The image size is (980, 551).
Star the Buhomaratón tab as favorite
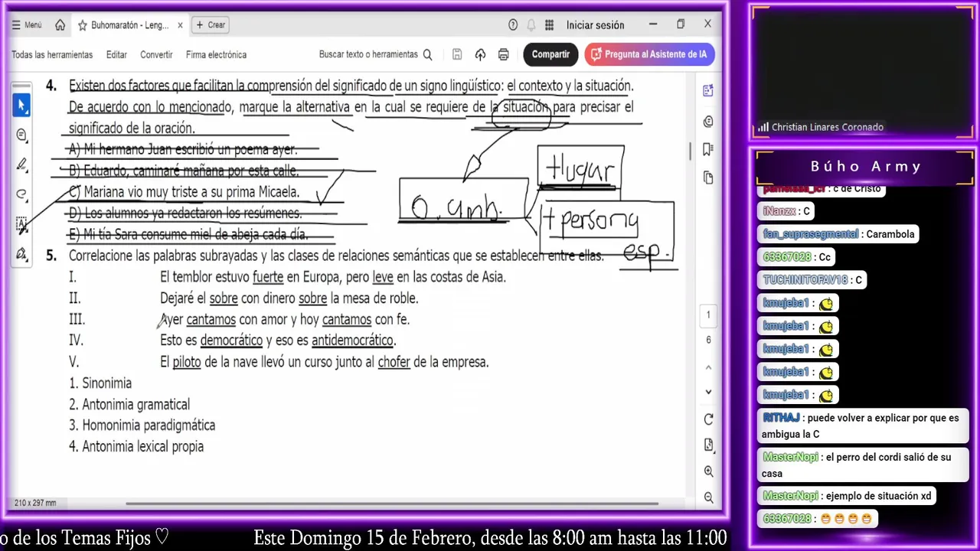coord(82,25)
